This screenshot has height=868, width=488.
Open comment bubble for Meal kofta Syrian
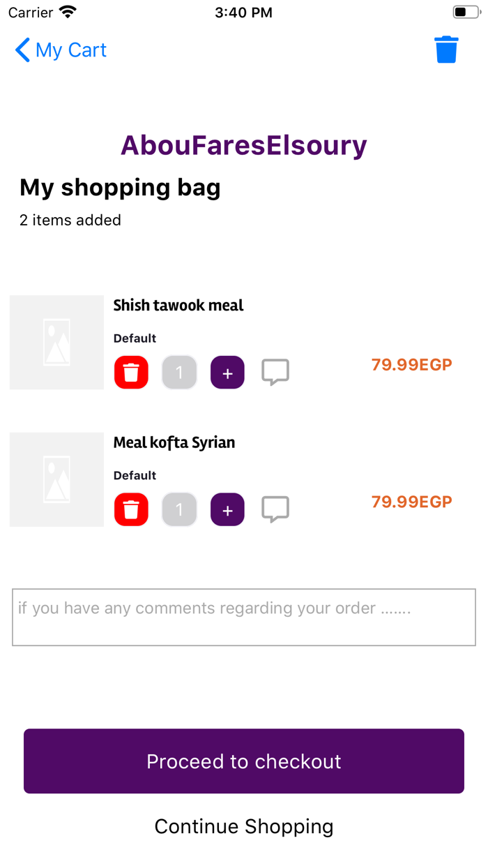(275, 509)
